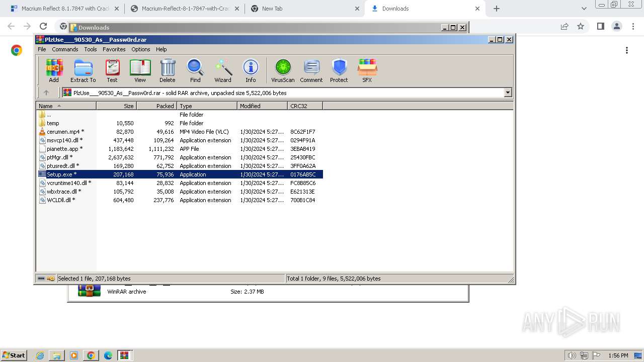The height and width of the screenshot is (362, 644).
Task: Expand the archive path dropdown
Action: click(x=508, y=93)
